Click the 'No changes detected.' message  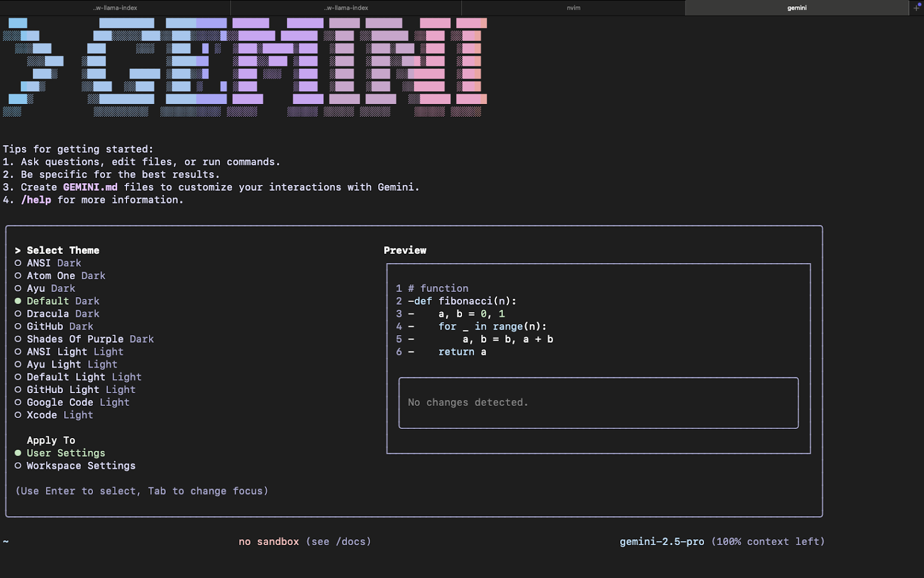click(x=468, y=402)
